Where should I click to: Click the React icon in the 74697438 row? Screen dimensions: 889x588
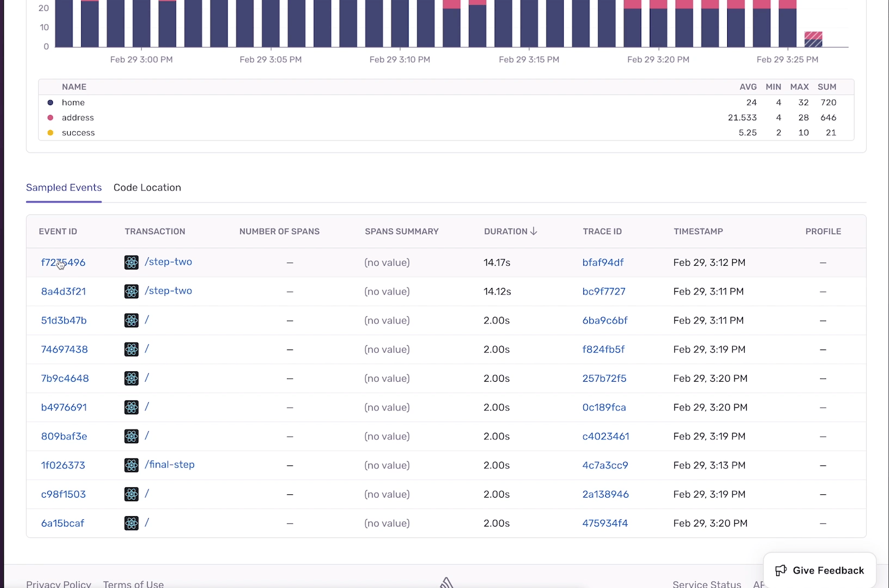coord(131,350)
